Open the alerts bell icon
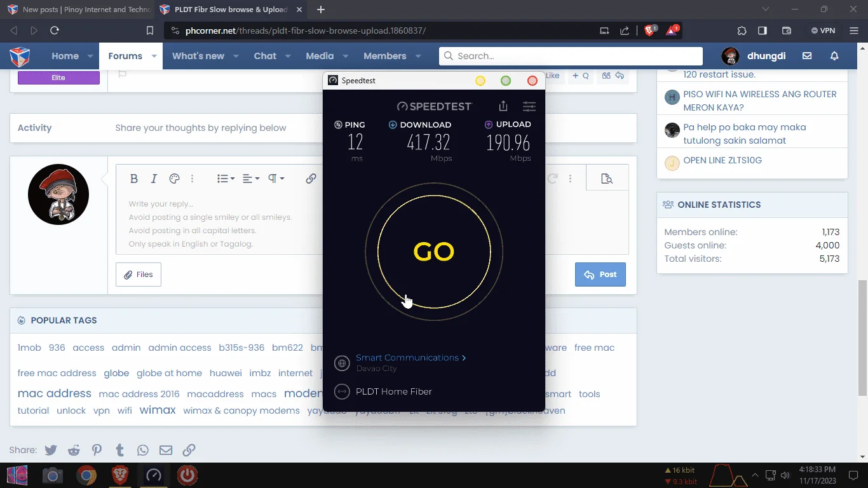The image size is (868, 488). (834, 56)
